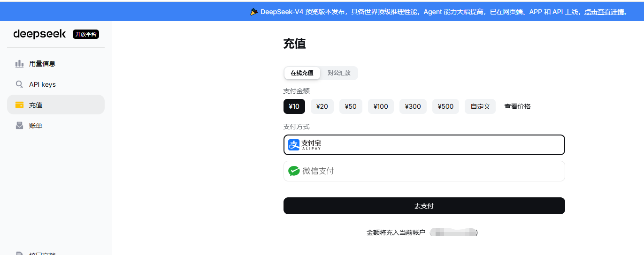Screen dimensions: 644x255
Task: Open the 账单 sidebar entry
Action: pyautogui.click(x=56, y=126)
